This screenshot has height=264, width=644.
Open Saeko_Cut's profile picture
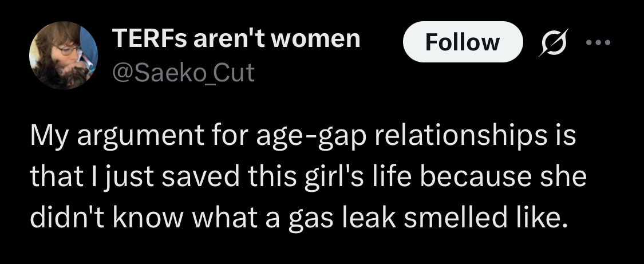64,56
